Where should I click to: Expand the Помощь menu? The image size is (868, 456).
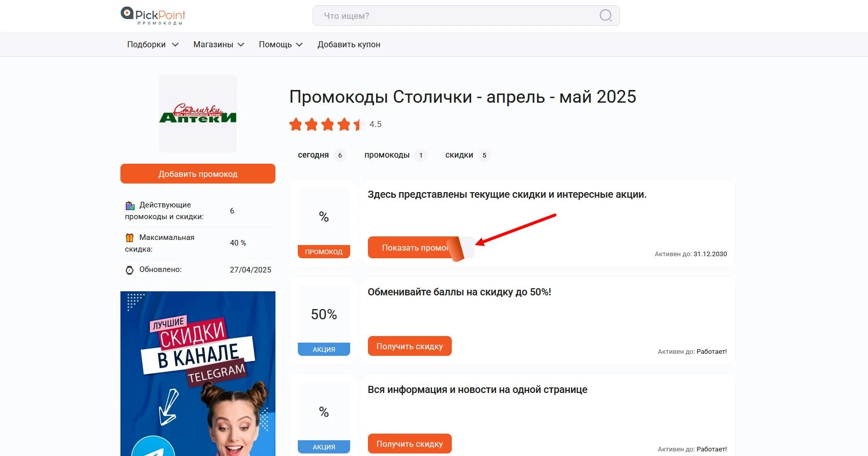[x=281, y=45]
